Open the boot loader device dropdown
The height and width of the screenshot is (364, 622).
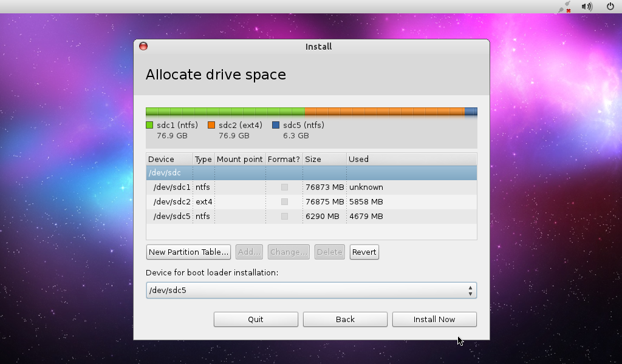click(x=311, y=291)
